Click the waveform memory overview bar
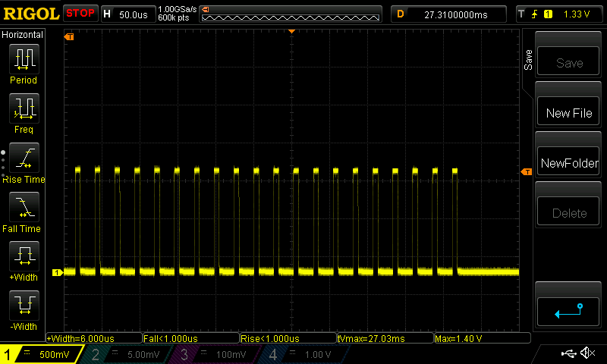607x364 pixels. [291, 14]
